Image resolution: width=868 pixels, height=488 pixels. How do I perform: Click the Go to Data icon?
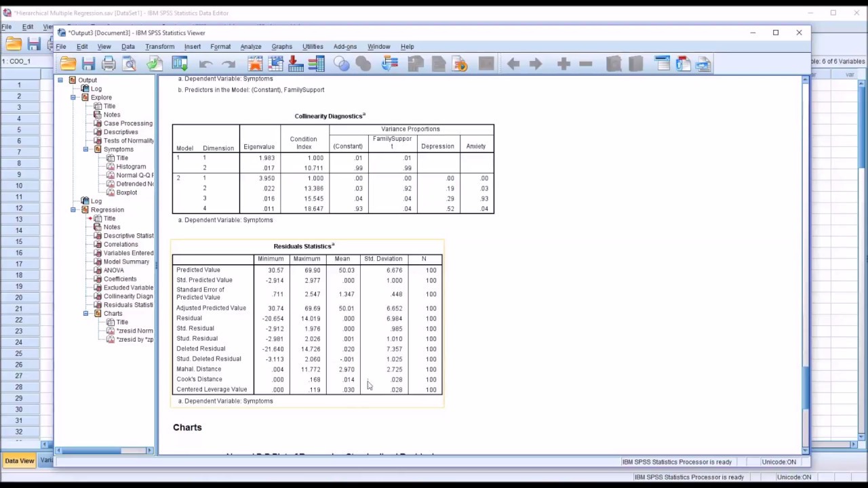pos(255,64)
